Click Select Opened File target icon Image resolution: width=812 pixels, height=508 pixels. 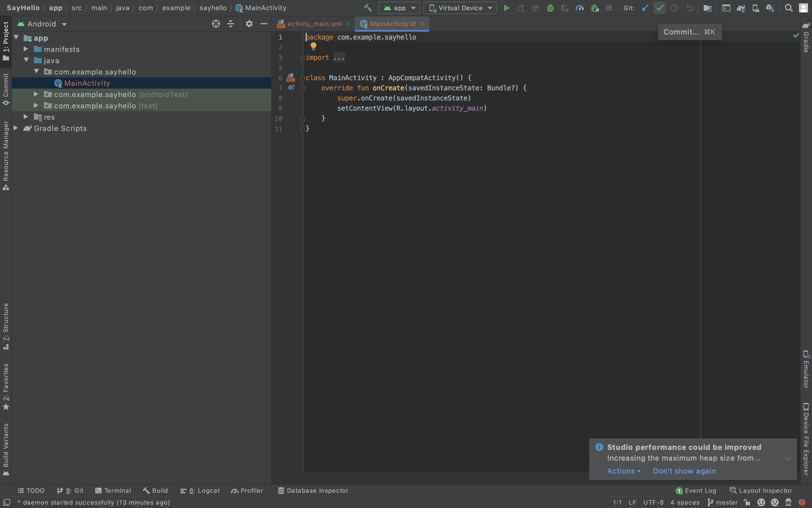click(x=216, y=24)
